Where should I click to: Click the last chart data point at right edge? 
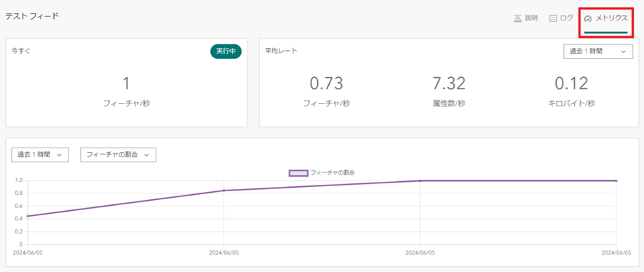click(616, 180)
